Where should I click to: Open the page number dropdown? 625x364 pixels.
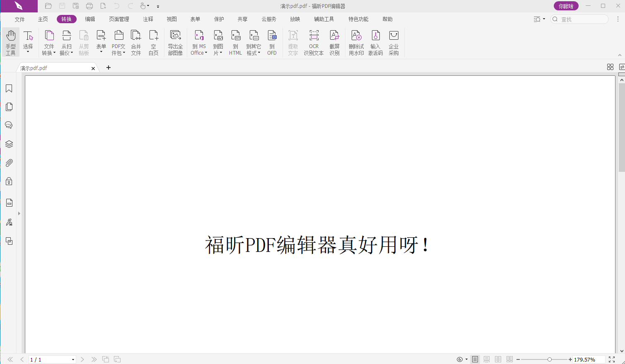pyautogui.click(x=73, y=359)
